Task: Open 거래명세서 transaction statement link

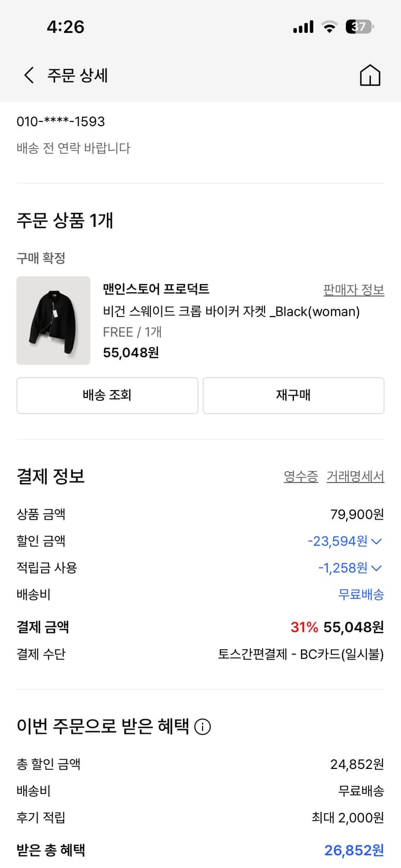Action: coord(356,476)
